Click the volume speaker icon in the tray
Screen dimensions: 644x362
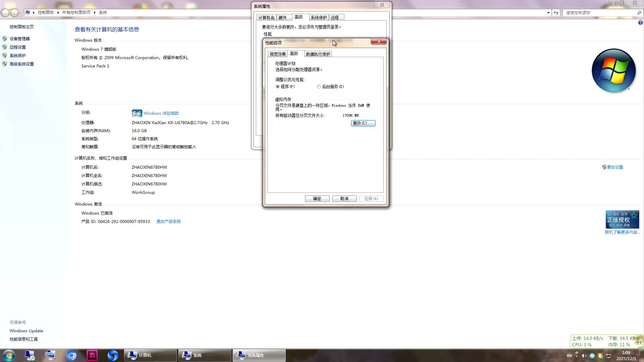click(584, 356)
